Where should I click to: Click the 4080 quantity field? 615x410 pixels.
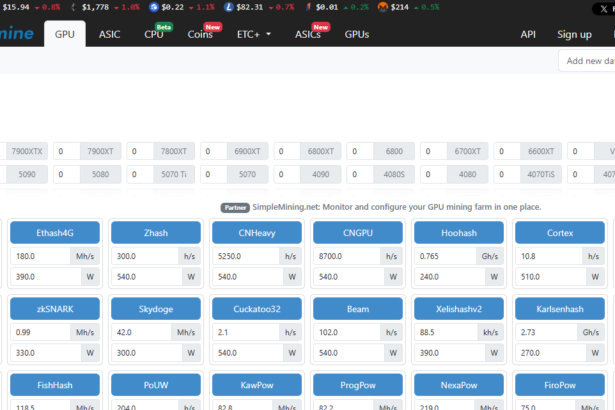click(434, 174)
